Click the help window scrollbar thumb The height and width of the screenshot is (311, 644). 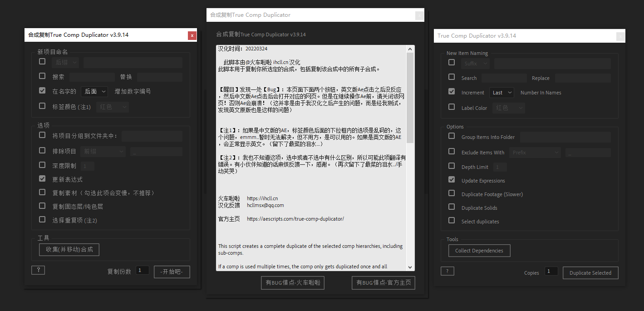(x=410, y=98)
